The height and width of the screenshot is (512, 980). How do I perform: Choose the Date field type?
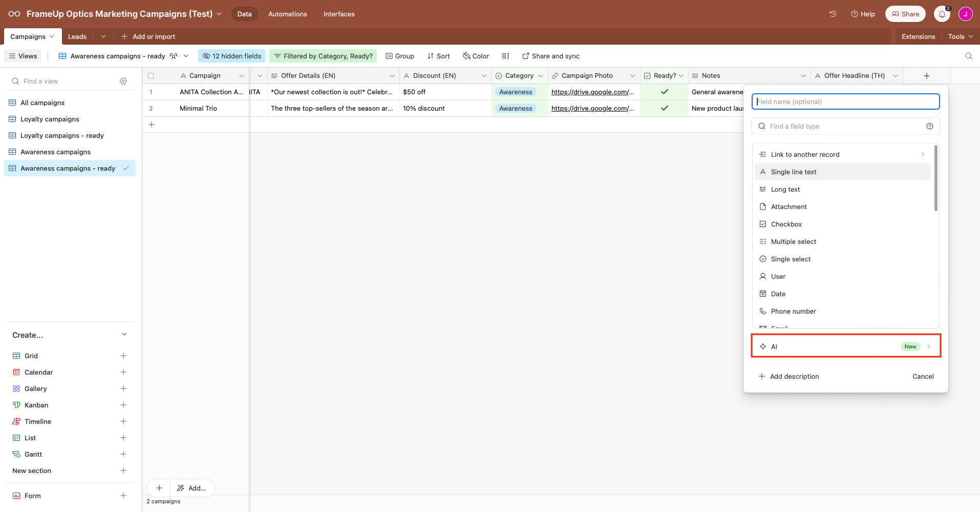coord(778,293)
